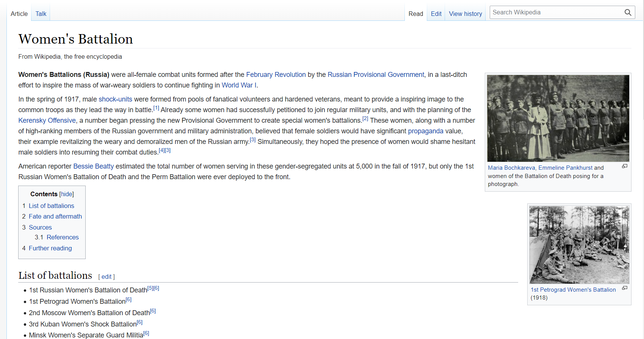Open the Petrograd Battalion camp photograph
This screenshot has width=644, height=339.
579,245
